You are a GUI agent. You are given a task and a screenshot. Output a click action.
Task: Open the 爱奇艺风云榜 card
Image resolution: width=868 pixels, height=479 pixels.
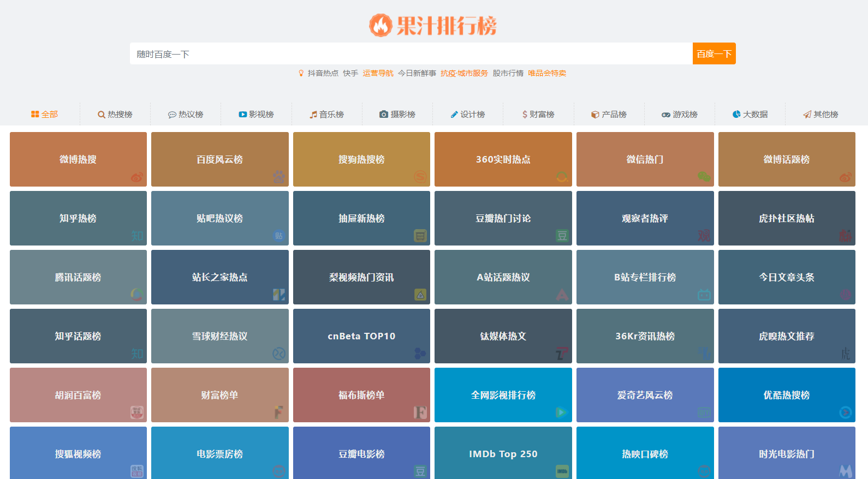coord(645,395)
